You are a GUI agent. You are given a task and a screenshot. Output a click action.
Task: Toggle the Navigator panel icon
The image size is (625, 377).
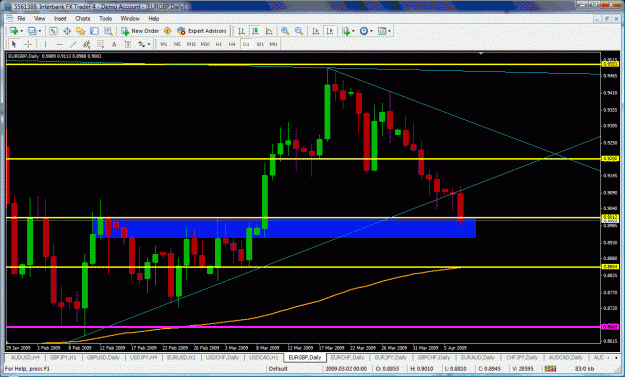(x=81, y=31)
